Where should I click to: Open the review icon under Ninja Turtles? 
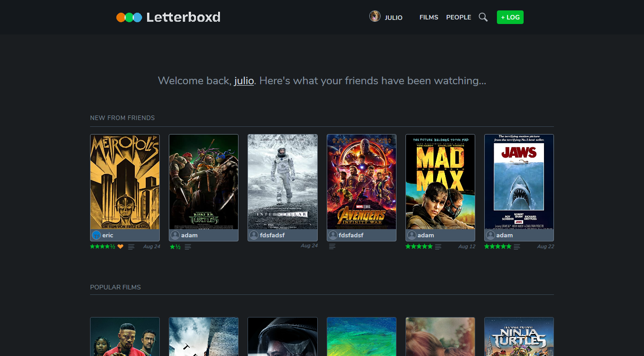coord(188,247)
